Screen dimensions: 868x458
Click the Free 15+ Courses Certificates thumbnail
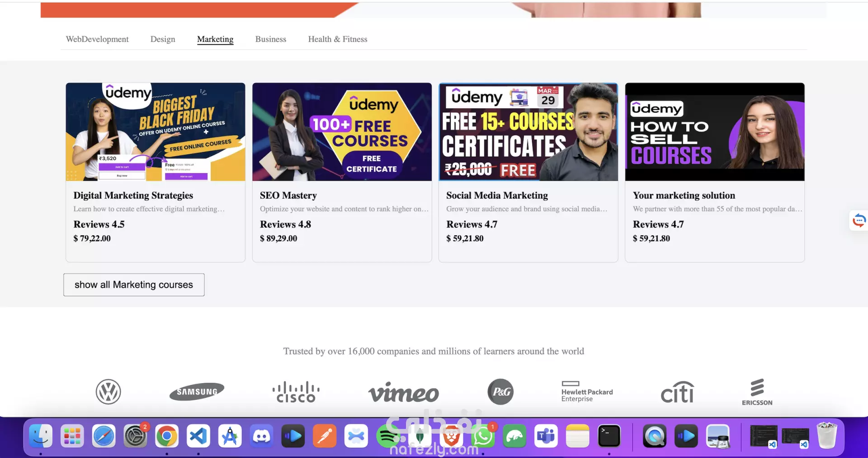point(528,132)
